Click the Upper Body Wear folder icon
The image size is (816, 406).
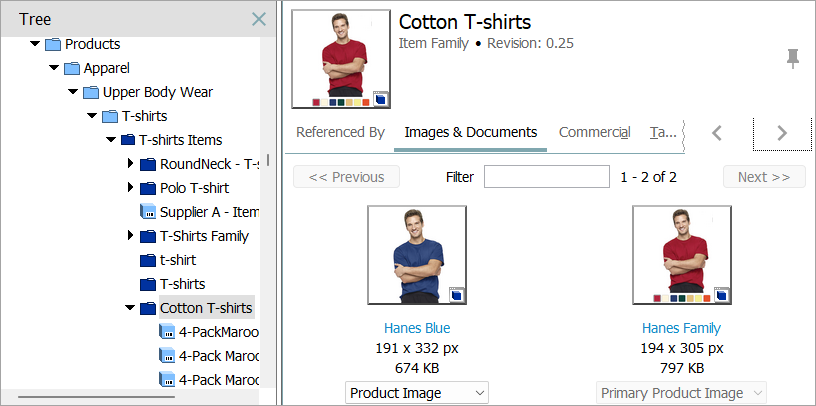coord(91,92)
